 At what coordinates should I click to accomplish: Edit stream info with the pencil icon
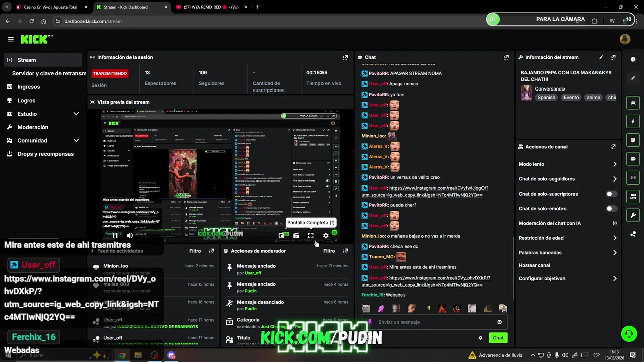601,57
